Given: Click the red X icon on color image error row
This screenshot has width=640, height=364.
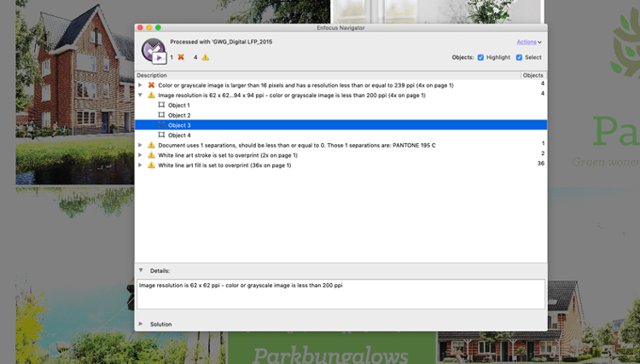Looking at the screenshot, I should [x=151, y=85].
